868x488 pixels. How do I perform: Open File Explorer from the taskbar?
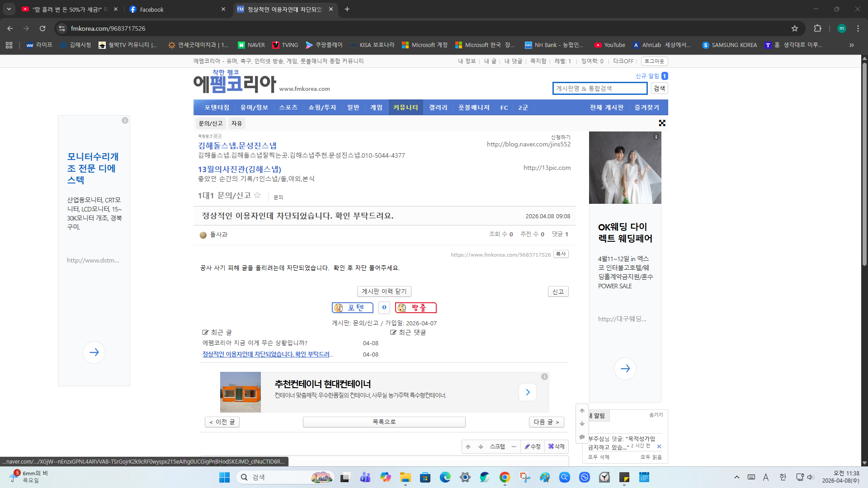(x=405, y=477)
